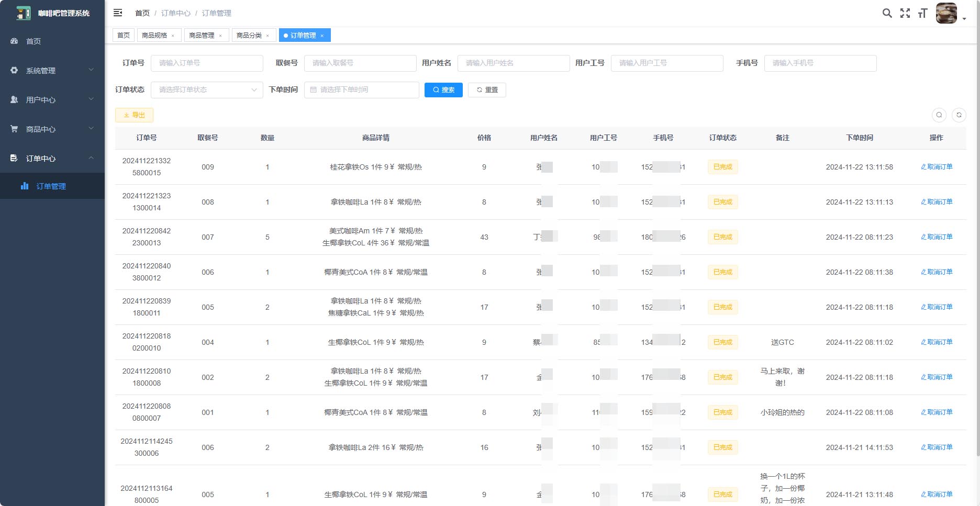Click 取消订单 for pickup number 009

(937, 167)
